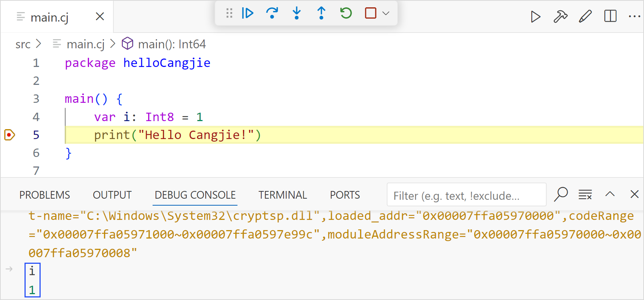Open the editor More Actions ellipsis menu

pos(634,16)
